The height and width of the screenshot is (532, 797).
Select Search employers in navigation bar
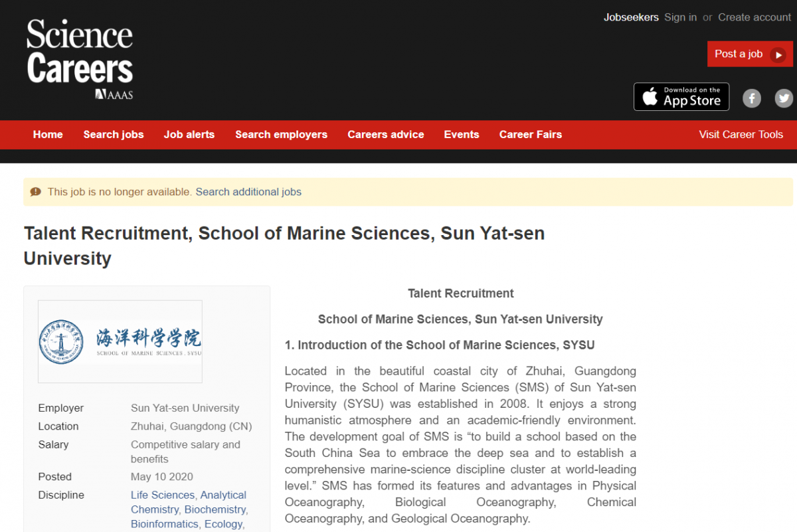[x=281, y=134]
